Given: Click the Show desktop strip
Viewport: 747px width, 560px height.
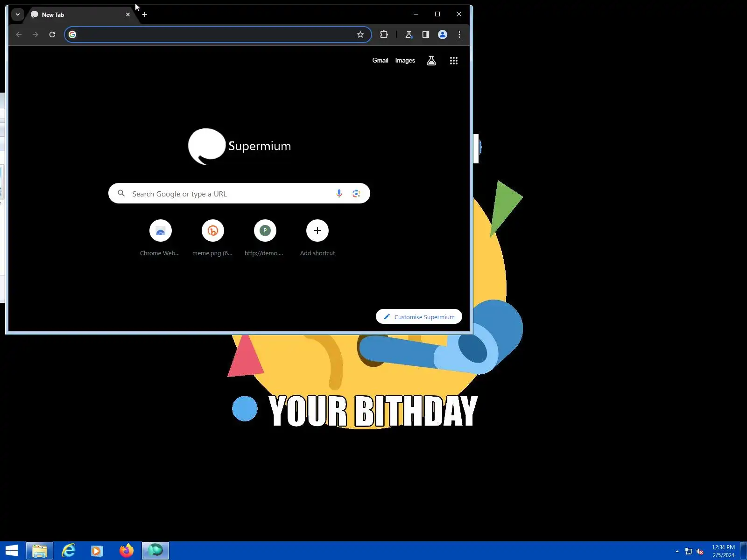Looking at the screenshot, I should click(x=744, y=551).
